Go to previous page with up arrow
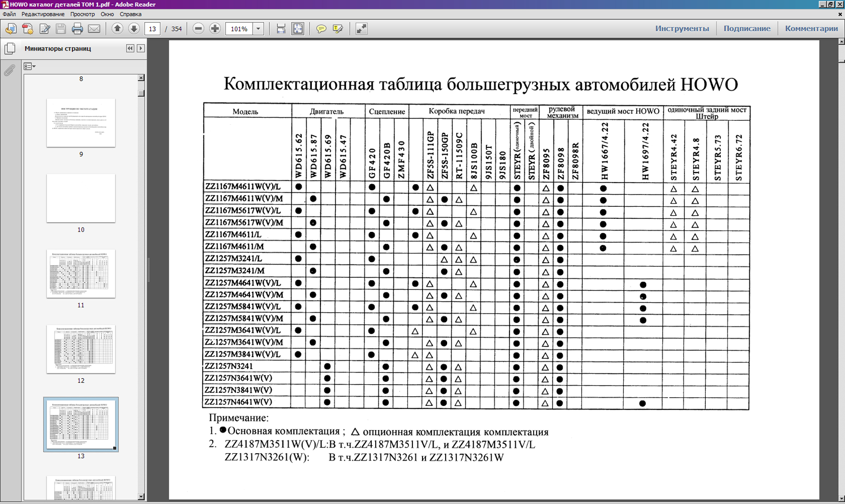The height and width of the screenshot is (504, 845). coord(117,29)
